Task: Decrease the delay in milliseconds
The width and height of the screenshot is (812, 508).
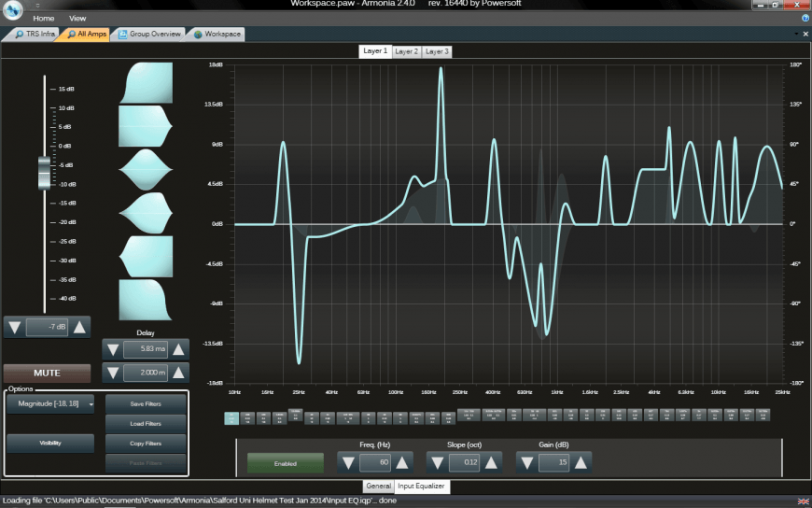Action: (112, 349)
